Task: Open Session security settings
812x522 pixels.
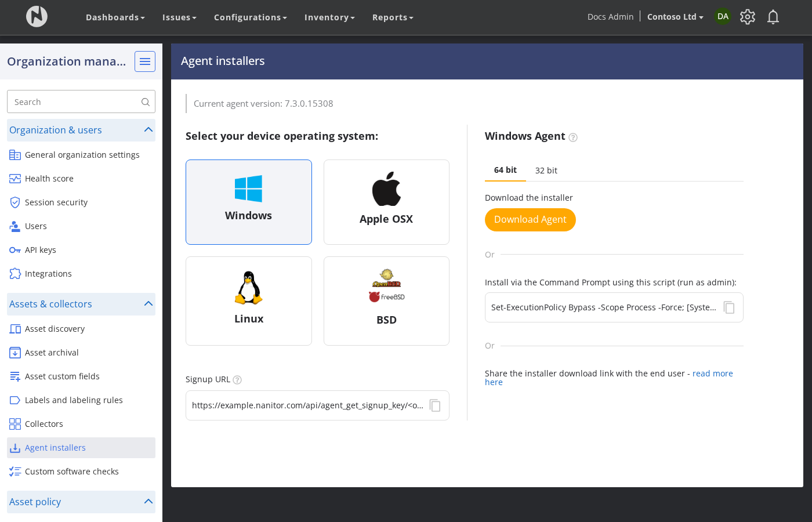Action: 81,202
